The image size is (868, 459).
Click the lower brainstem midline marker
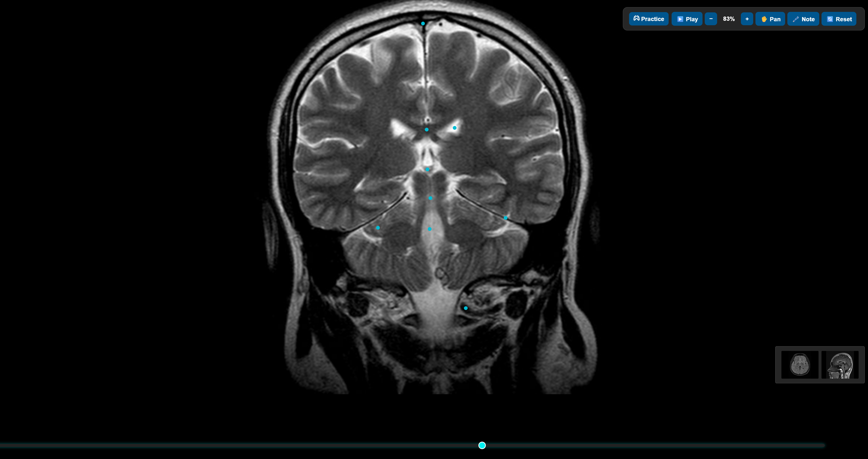coord(430,229)
